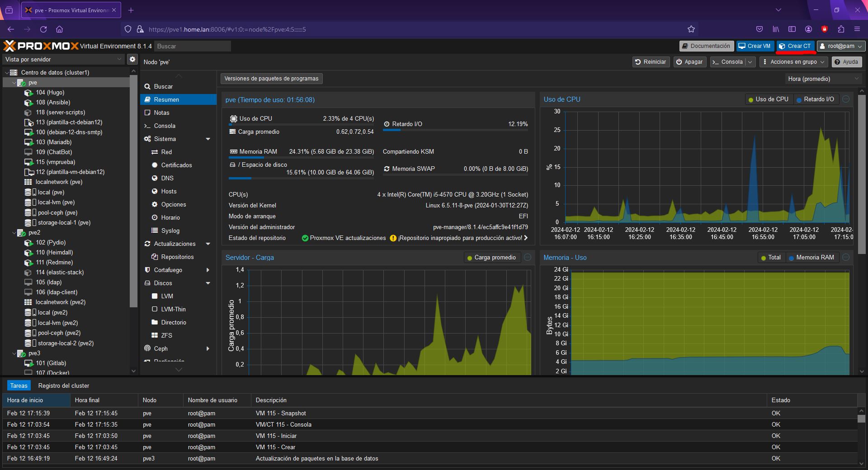Open Resumen in node menu
The height and width of the screenshot is (470, 868).
tap(179, 100)
